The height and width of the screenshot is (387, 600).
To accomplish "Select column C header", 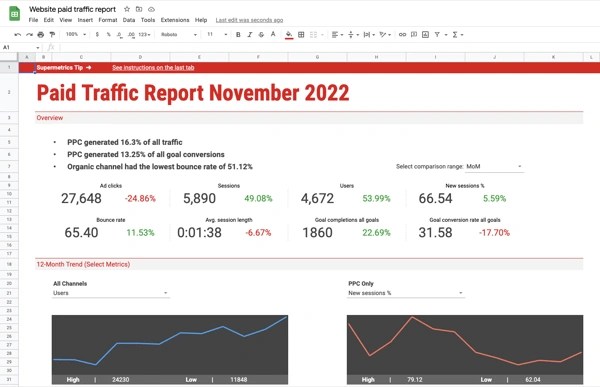I will [81, 57].
